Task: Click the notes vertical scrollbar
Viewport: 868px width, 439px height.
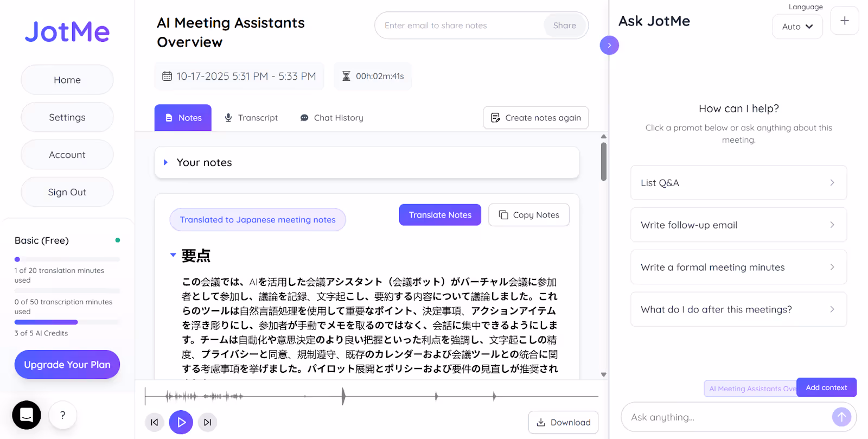Action: tap(604, 161)
